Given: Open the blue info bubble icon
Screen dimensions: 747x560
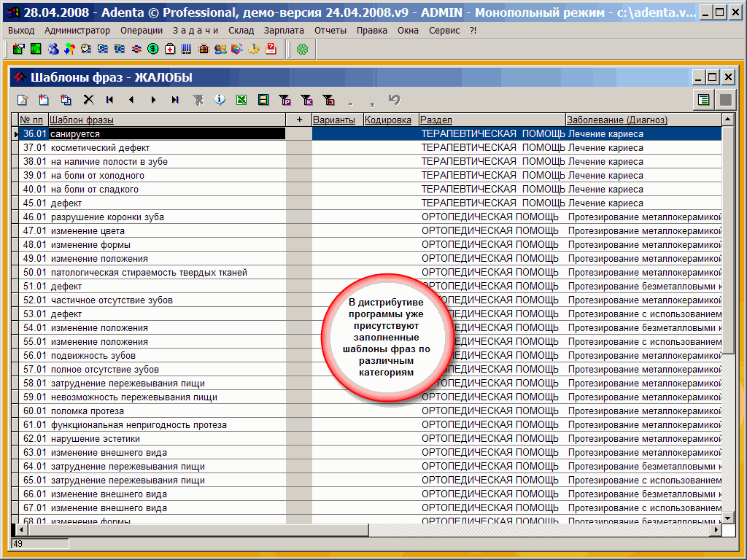Looking at the screenshot, I should pyautogui.click(x=219, y=100).
